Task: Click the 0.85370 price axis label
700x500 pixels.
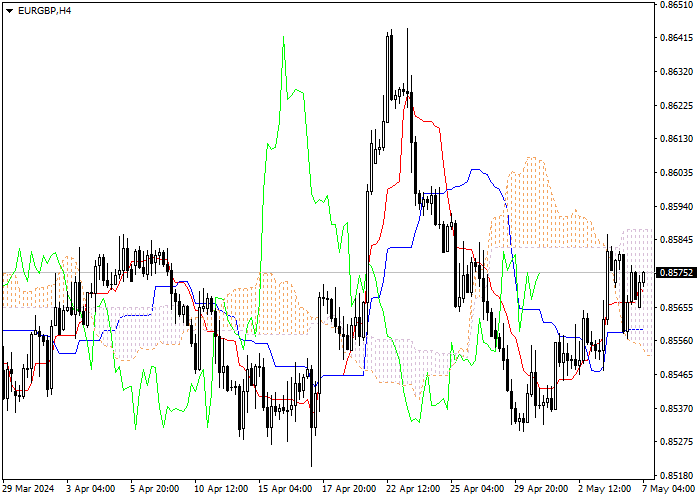Action: (x=676, y=408)
